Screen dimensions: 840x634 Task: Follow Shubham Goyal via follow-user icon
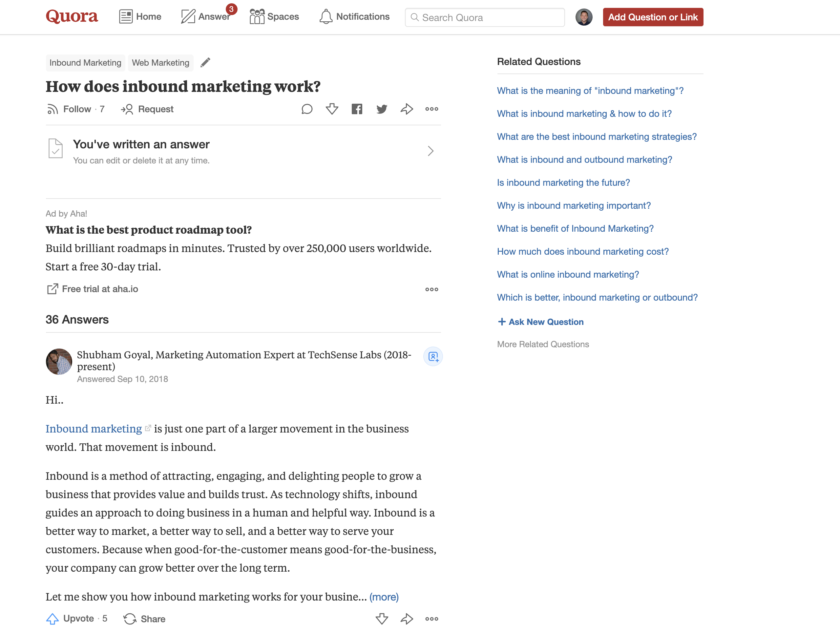point(433,356)
